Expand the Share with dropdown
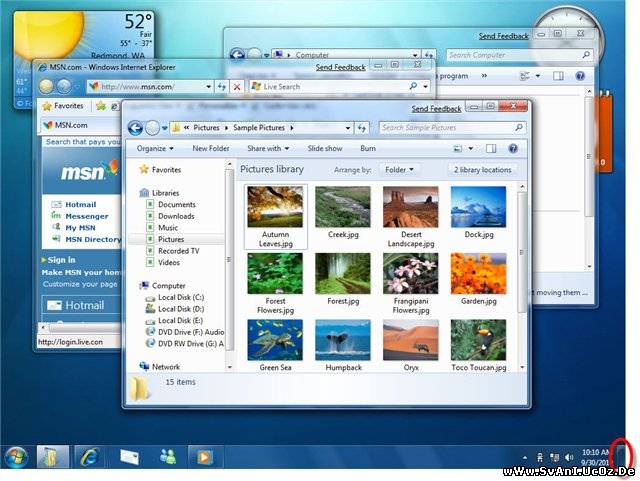This screenshot has height=481, width=640. tap(268, 148)
